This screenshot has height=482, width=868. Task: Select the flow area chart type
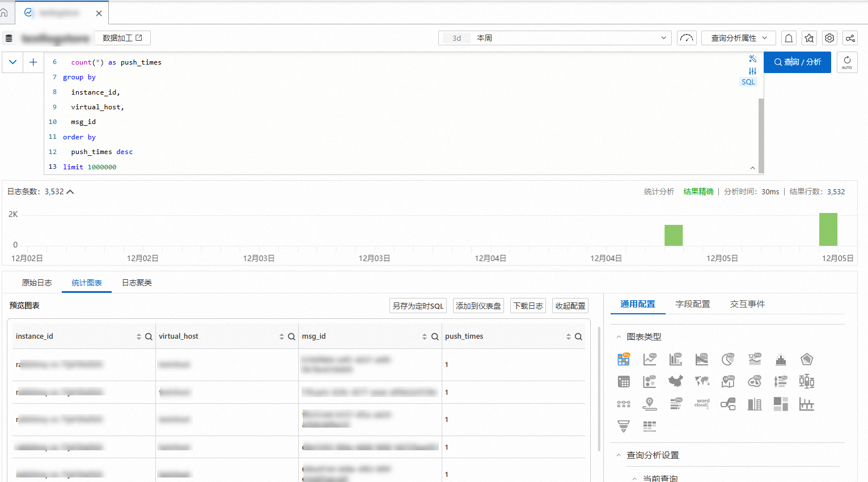702,359
